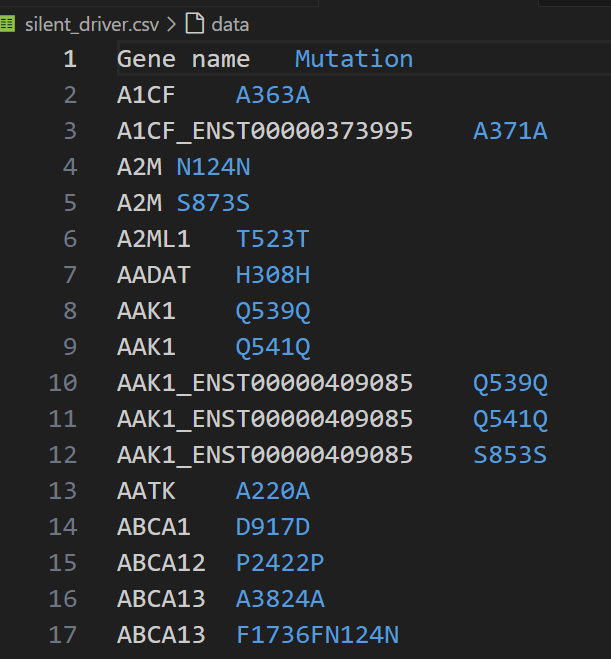Click the mutation P2422P
The image size is (611, 659).
tap(280, 563)
